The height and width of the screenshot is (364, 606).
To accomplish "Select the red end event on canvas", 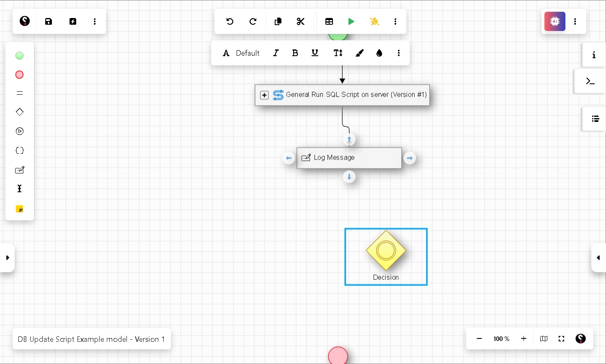I will [338, 355].
